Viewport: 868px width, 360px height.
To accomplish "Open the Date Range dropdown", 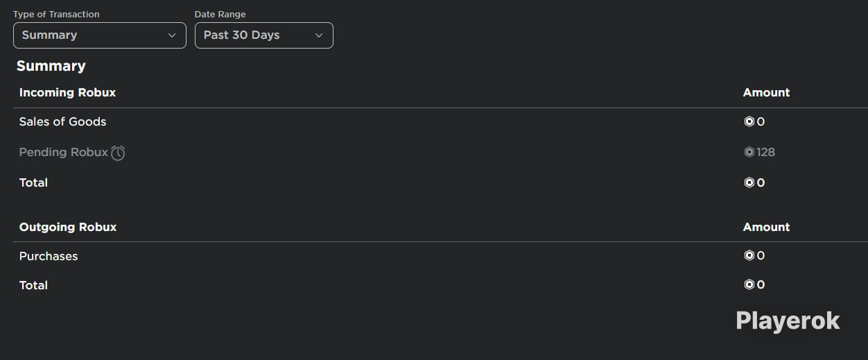I will pos(264,35).
